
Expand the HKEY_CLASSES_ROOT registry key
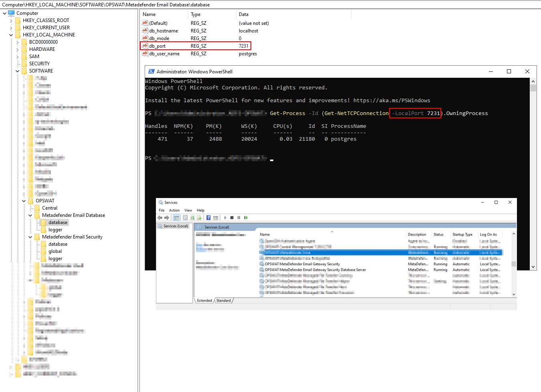point(11,20)
